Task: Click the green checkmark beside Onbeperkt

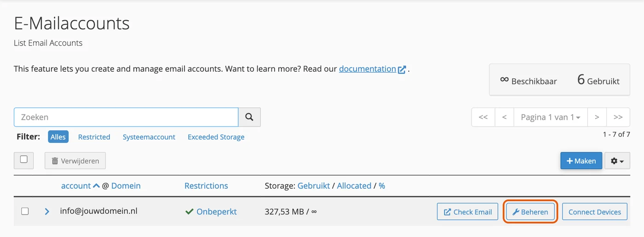Action: (189, 212)
